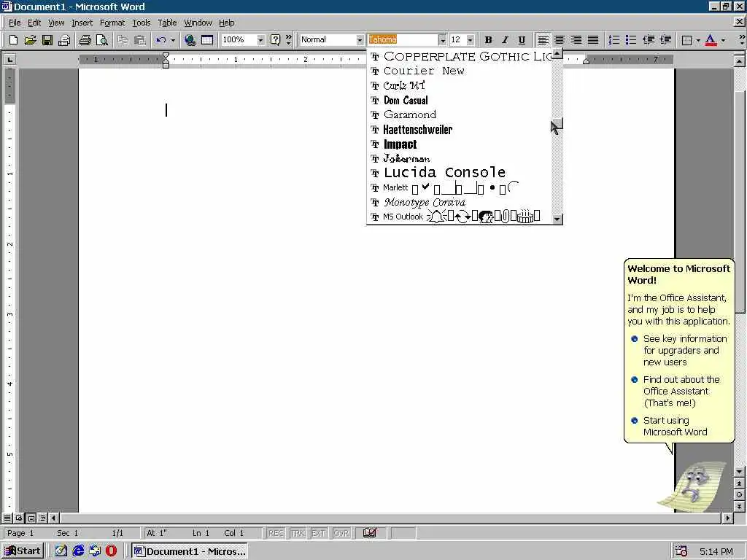Set alignment to justify
Image resolution: width=747 pixels, height=560 pixels.
593,40
